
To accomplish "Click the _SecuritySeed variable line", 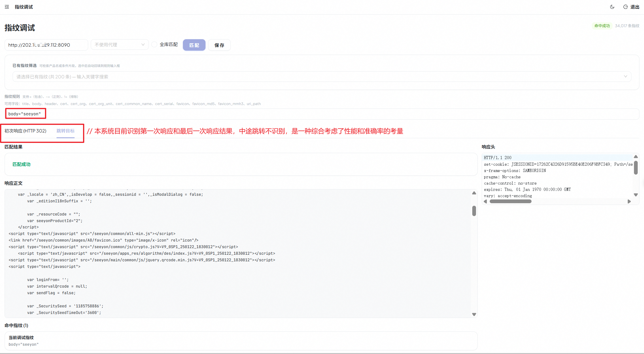I will point(65,306).
